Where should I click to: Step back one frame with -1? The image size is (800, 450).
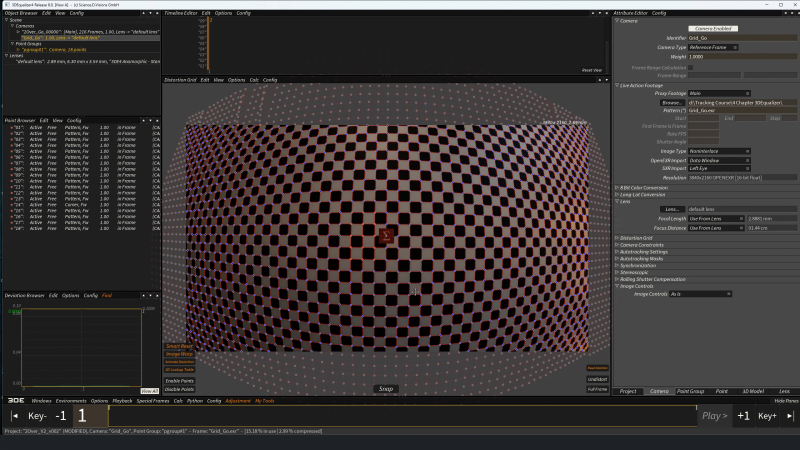(61, 415)
